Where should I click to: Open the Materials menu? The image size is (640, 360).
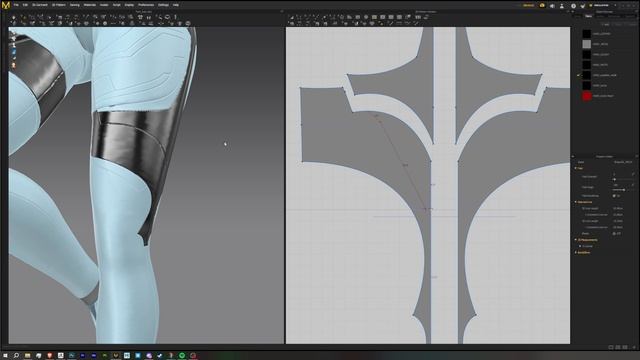[x=90, y=5]
